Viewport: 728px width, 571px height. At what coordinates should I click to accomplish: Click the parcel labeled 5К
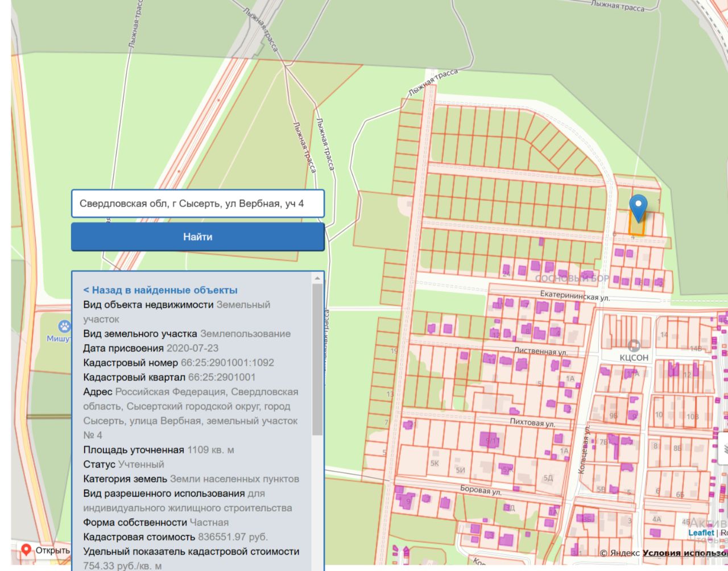click(x=435, y=464)
